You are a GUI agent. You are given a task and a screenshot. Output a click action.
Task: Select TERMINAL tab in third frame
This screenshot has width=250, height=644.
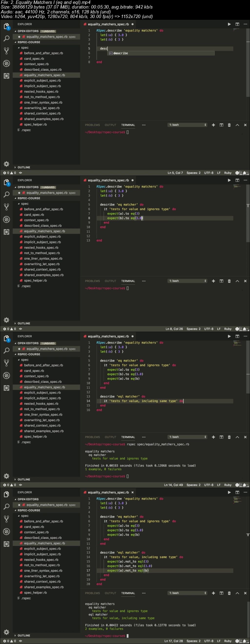click(128, 437)
